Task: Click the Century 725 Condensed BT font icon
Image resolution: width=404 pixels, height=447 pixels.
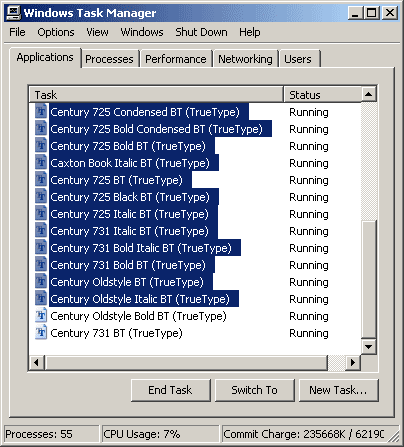Action: (x=41, y=111)
